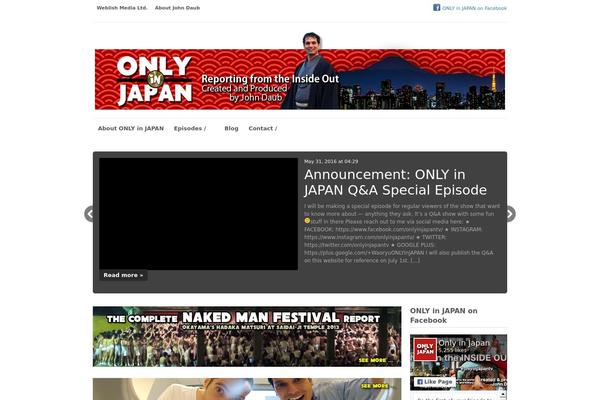Open the second See More banner image

pyautogui.click(x=247, y=389)
